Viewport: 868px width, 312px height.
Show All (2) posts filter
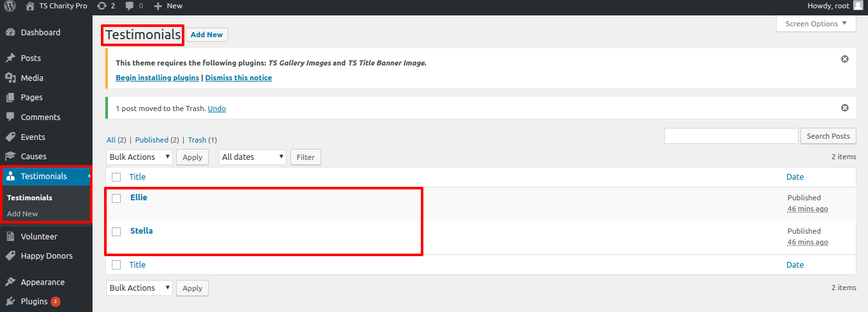click(x=116, y=140)
